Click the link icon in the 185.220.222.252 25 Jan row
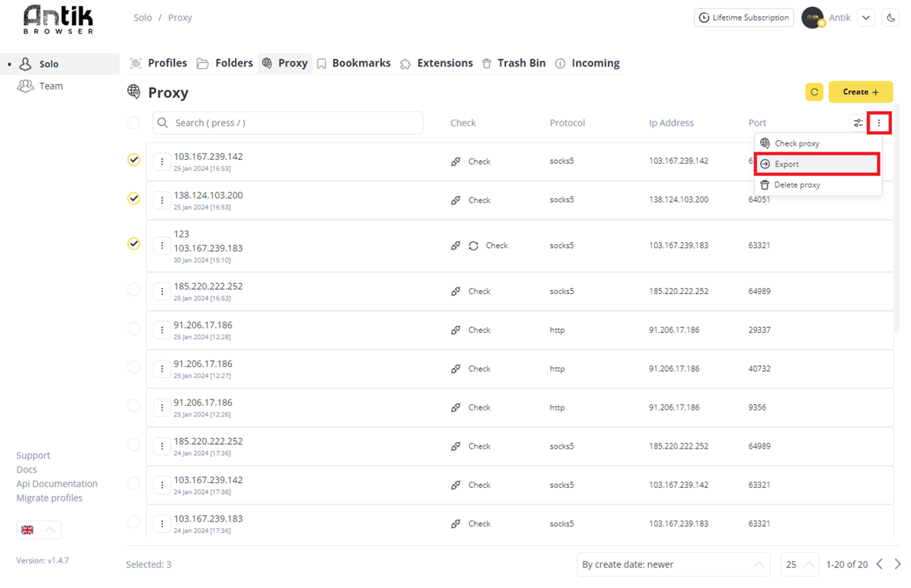911x588 pixels. 455,291
